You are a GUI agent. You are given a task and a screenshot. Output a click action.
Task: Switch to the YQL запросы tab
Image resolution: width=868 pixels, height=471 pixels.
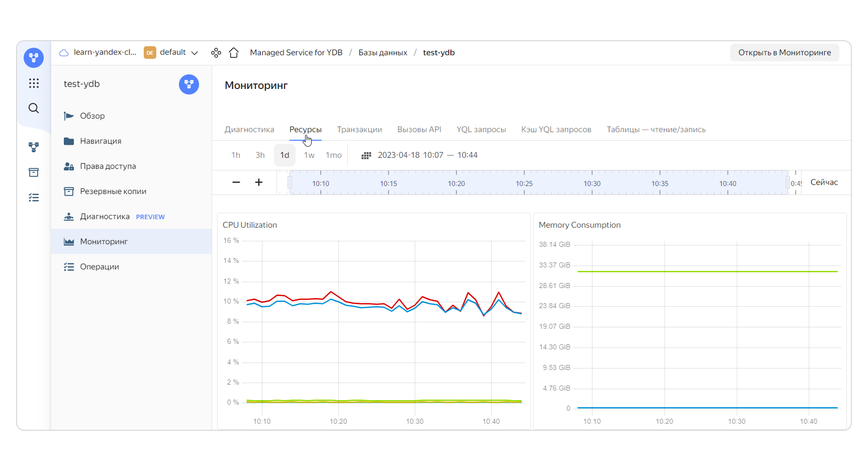481,130
